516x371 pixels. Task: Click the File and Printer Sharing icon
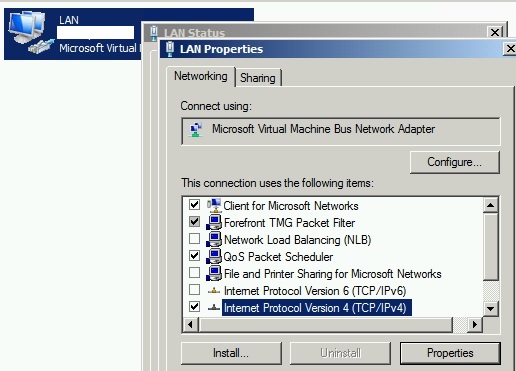click(214, 273)
